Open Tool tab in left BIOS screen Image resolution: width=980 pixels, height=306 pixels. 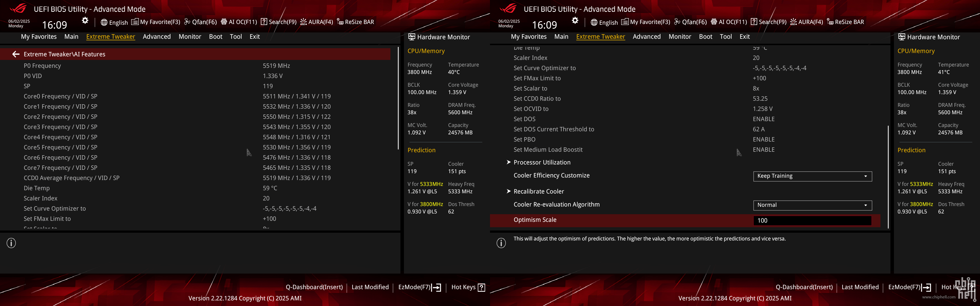point(236,36)
